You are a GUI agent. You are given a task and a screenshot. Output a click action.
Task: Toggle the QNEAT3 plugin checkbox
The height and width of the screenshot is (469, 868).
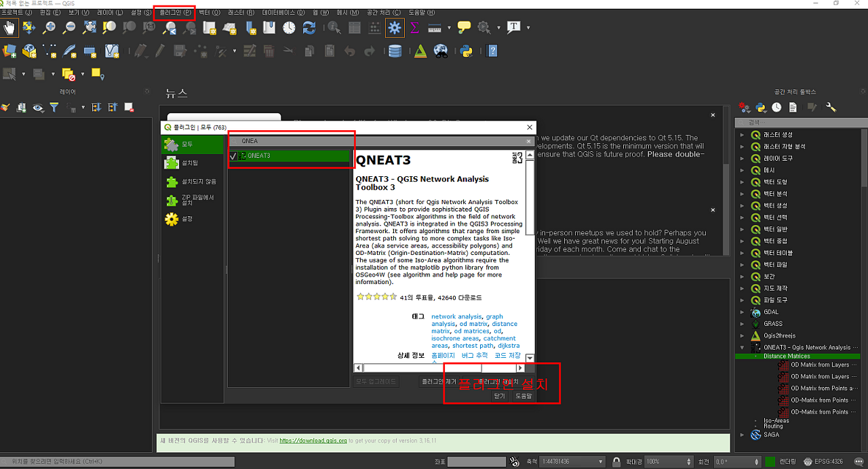coord(233,156)
